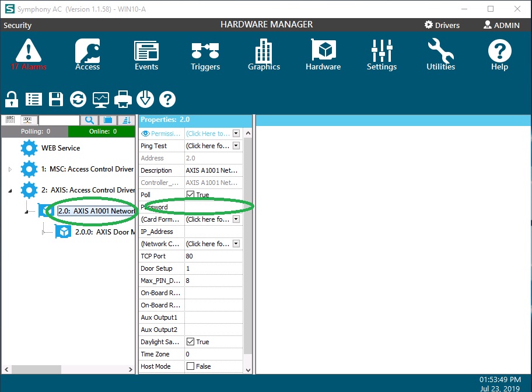The height and width of the screenshot is (392, 532).
Task: Select WEB Service in the tree
Action: tap(61, 148)
